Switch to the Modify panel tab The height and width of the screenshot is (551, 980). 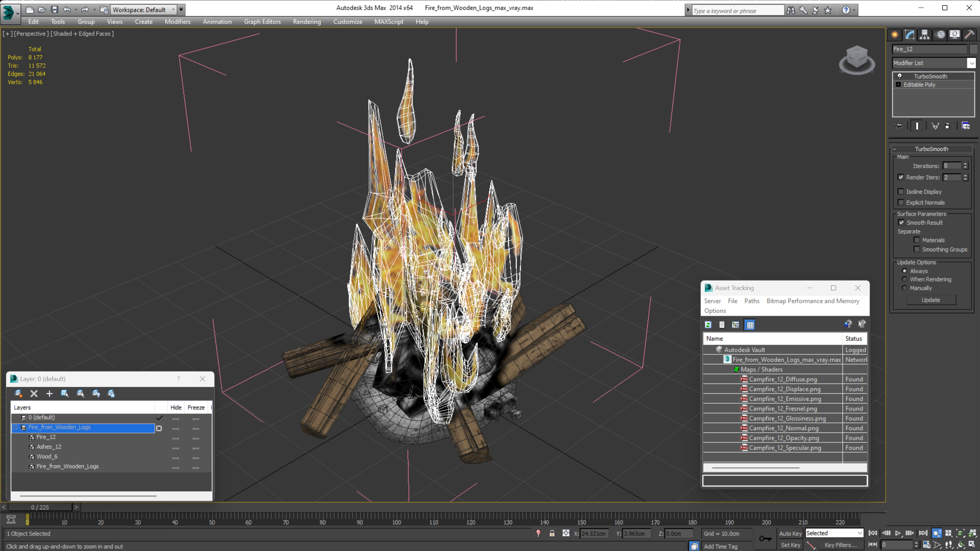pyautogui.click(x=910, y=35)
